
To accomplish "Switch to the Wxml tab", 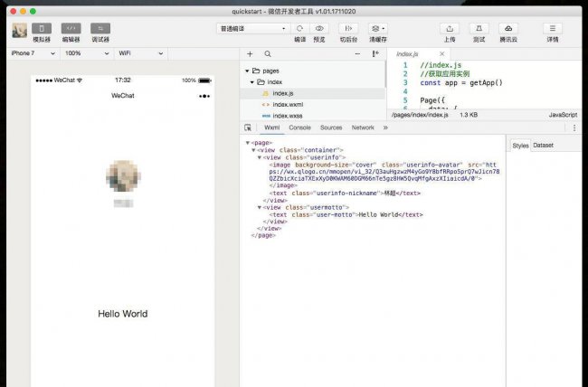I will coord(272,127).
